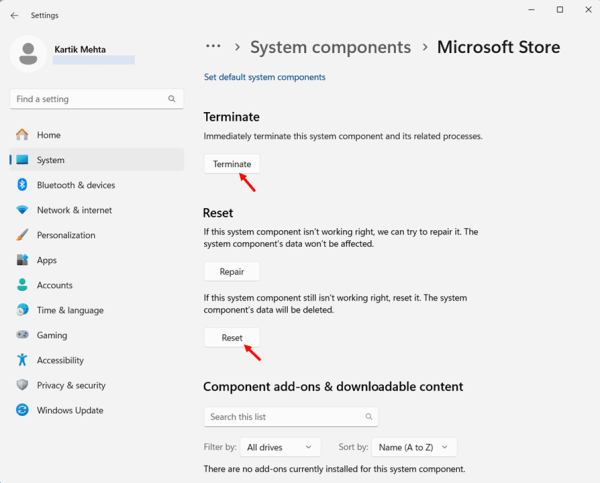Open the breadcrumb ellipsis menu
Image resolution: width=600 pixels, height=483 pixels.
coord(213,47)
